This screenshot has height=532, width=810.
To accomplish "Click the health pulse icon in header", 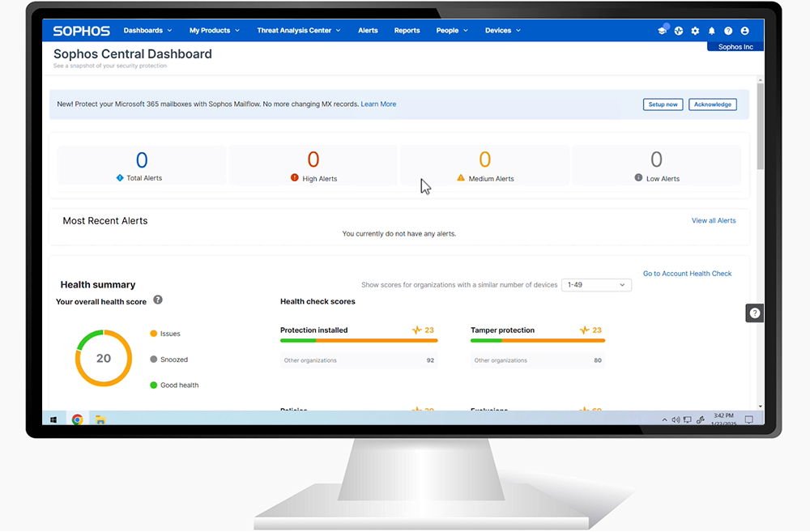I will 679,31.
